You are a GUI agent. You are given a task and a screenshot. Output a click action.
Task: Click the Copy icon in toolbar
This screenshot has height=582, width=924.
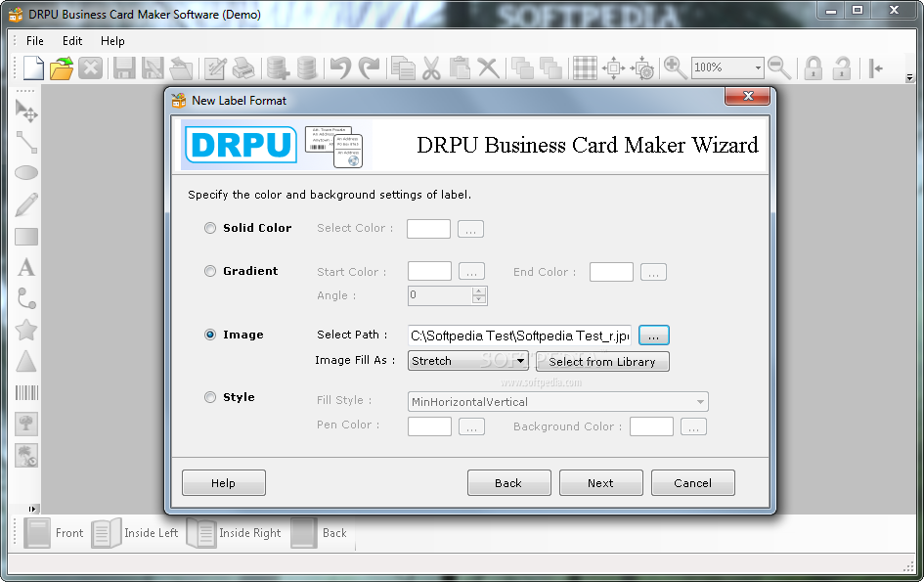click(403, 67)
